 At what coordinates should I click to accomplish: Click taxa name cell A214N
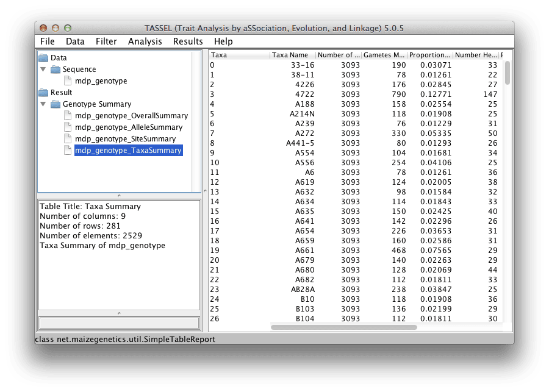[302, 114]
